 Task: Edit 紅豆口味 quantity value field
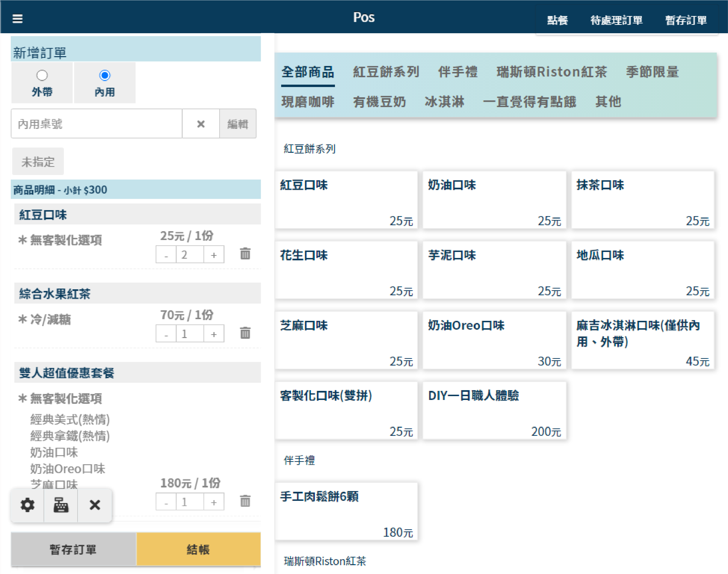point(190,254)
